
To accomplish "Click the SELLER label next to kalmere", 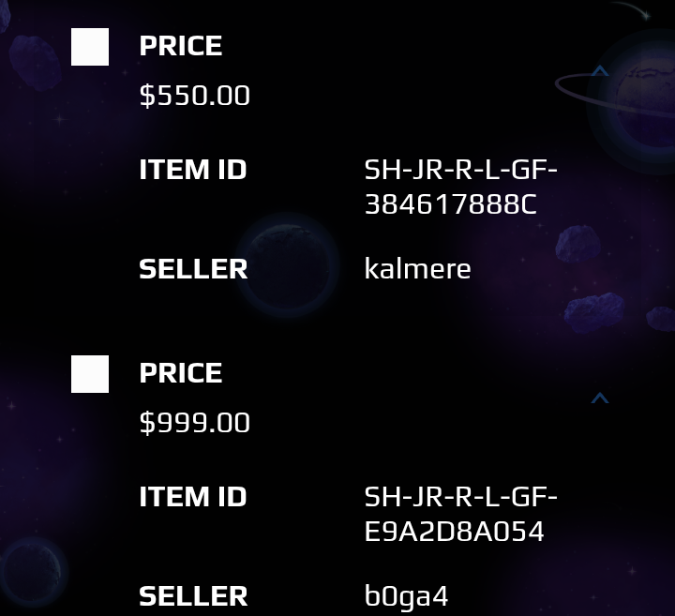I will point(193,269).
